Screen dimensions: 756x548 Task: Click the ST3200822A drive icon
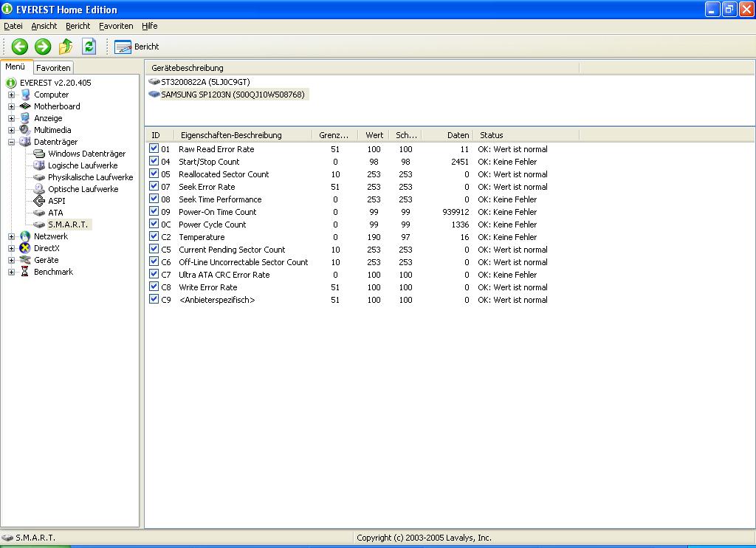[154, 82]
